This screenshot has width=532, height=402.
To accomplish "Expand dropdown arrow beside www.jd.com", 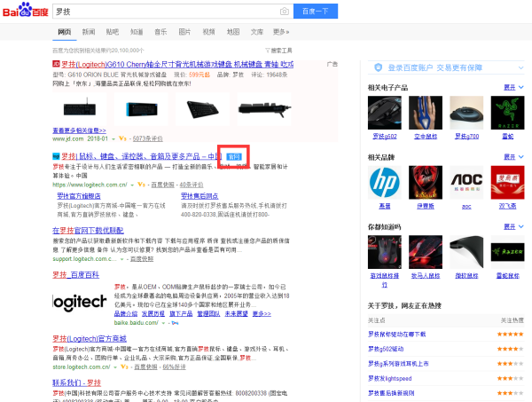I will [x=113, y=138].
